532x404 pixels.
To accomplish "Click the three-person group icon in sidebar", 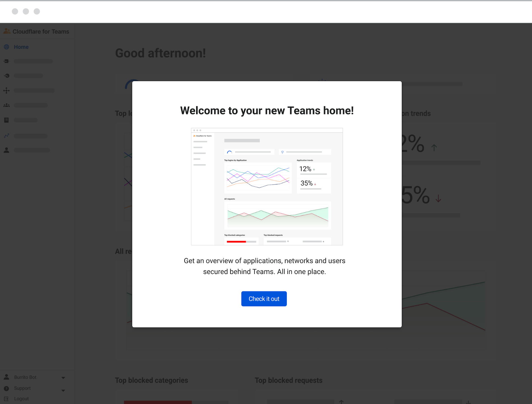I will pyautogui.click(x=6, y=105).
